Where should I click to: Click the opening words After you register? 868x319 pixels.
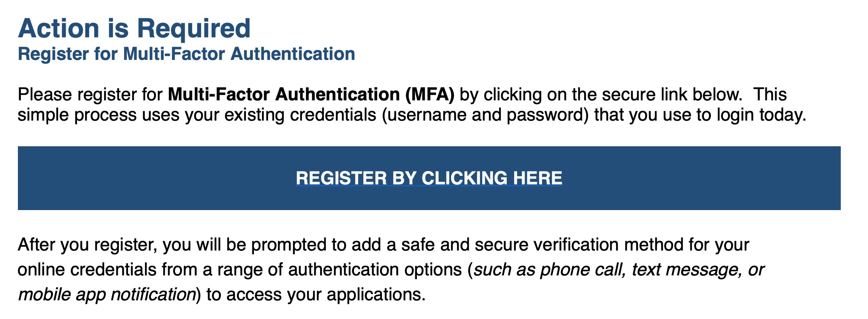87,245
